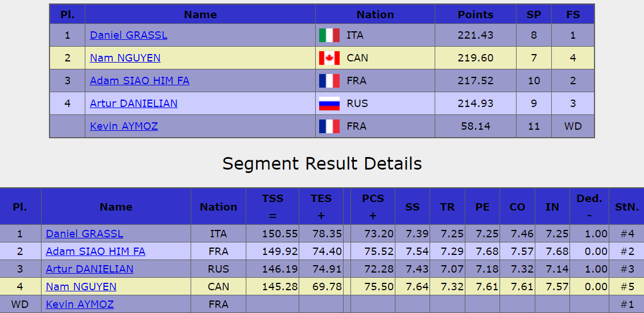Open Adam SIAO HIM FA link in top table
644x313 pixels.
(139, 81)
